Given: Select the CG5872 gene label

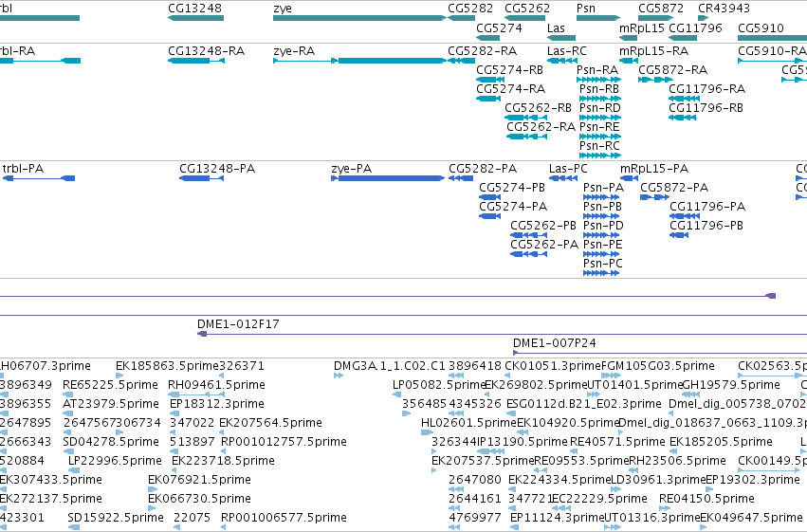Looking at the screenshot, I should (661, 9).
